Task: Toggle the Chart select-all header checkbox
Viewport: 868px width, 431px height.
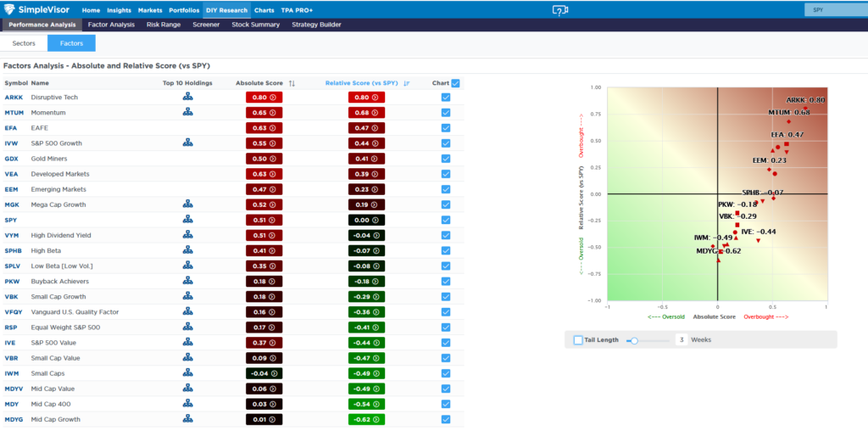Action: point(456,83)
